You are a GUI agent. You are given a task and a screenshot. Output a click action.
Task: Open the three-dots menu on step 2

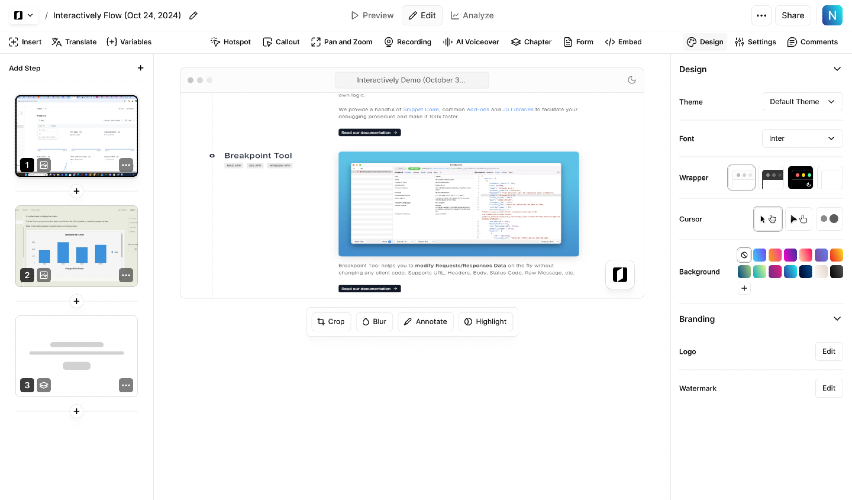coord(126,275)
